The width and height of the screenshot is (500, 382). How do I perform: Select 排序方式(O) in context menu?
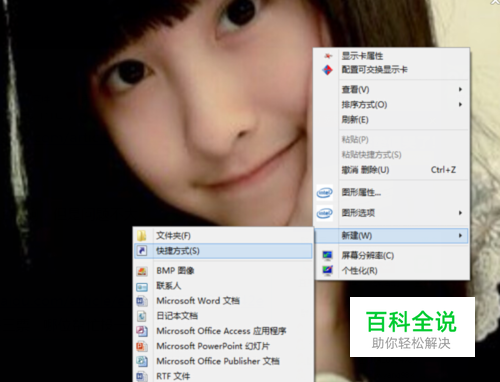[391, 105]
